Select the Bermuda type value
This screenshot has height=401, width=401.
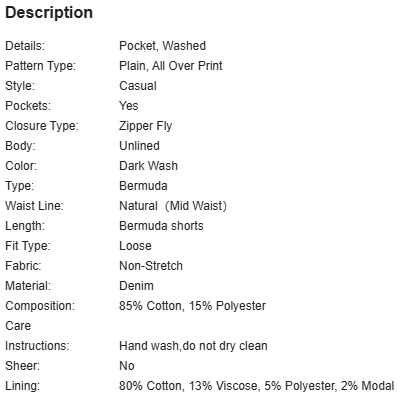click(143, 186)
